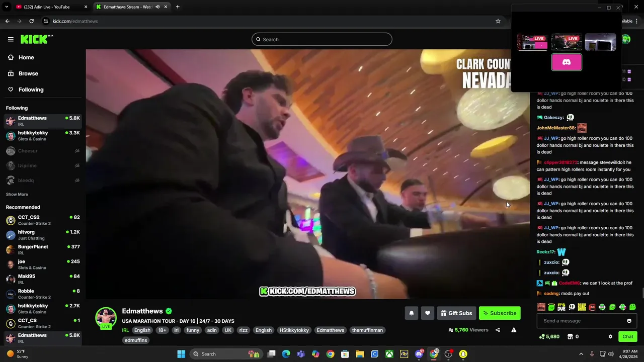Open the recommended BurgerPlanet channel

pyautogui.click(x=42, y=249)
